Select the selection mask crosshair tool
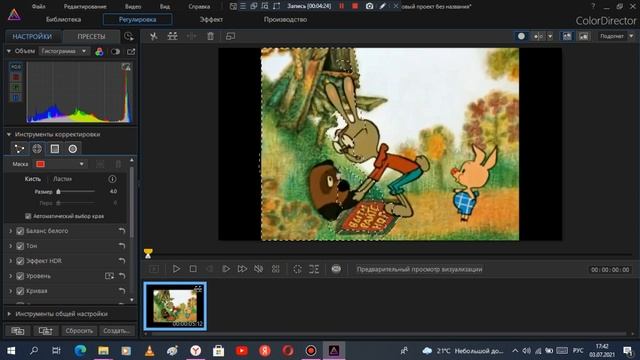The image size is (640, 360). point(37,149)
